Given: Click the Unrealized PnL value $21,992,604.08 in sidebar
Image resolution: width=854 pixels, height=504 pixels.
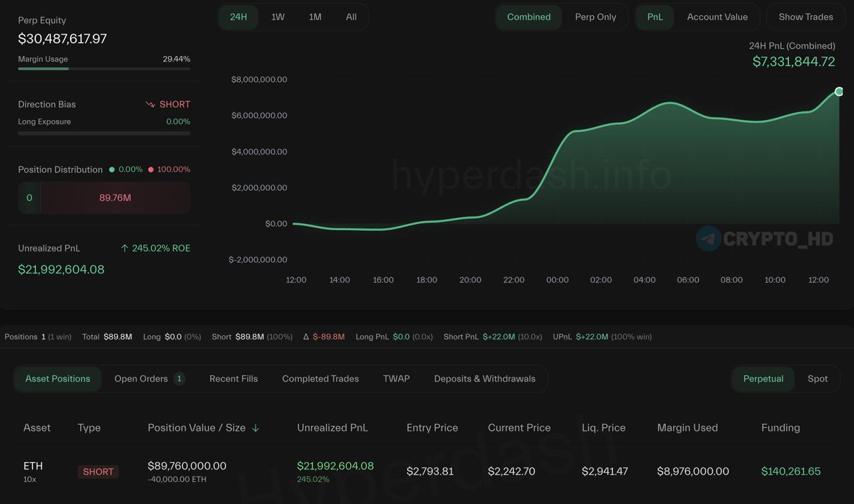Looking at the screenshot, I should click(x=61, y=269).
